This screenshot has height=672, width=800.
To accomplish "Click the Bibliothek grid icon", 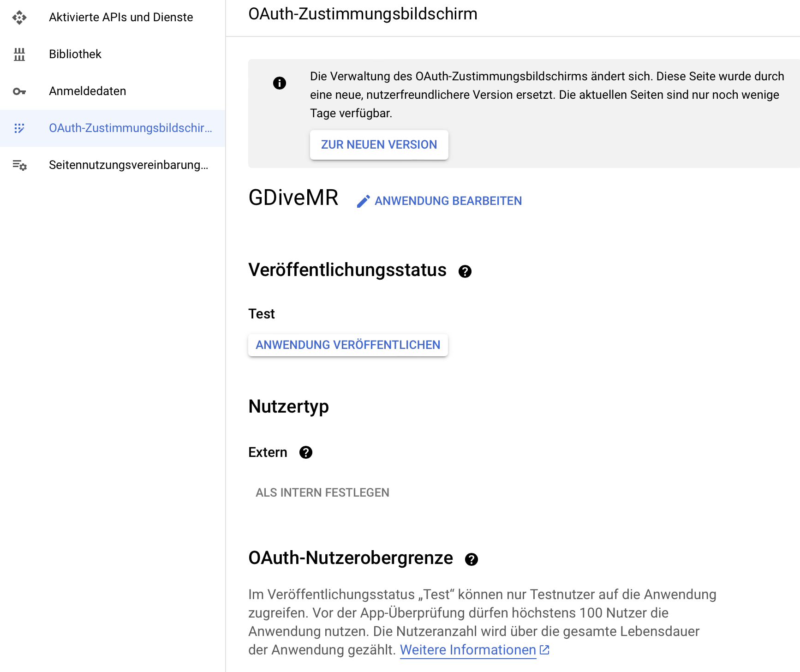I will (x=19, y=54).
